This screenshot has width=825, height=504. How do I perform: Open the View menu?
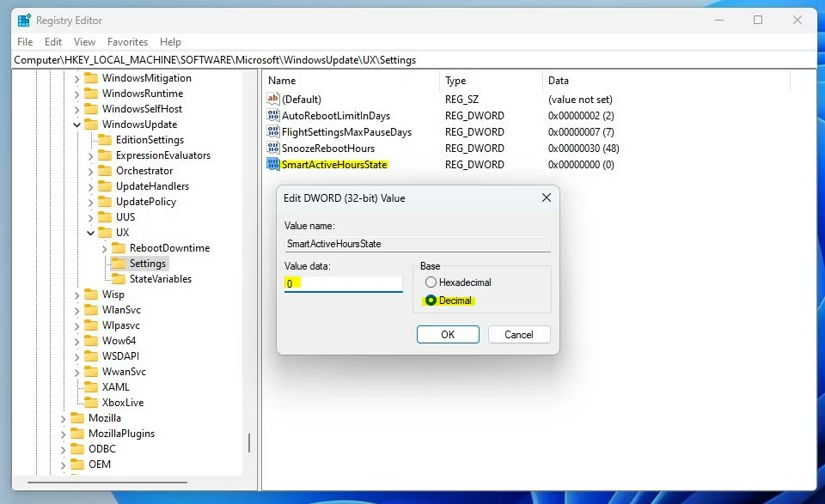85,41
